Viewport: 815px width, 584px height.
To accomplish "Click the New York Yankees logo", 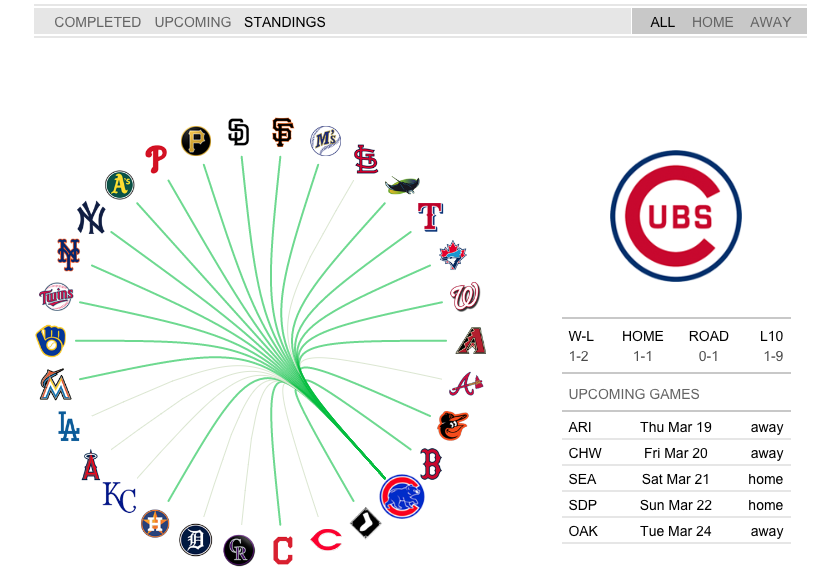I will (91, 218).
